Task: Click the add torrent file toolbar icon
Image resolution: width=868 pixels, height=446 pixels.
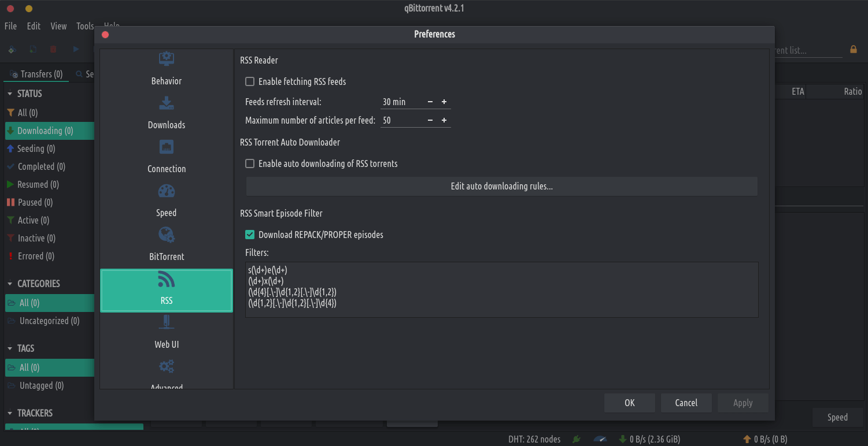Action: click(x=32, y=50)
